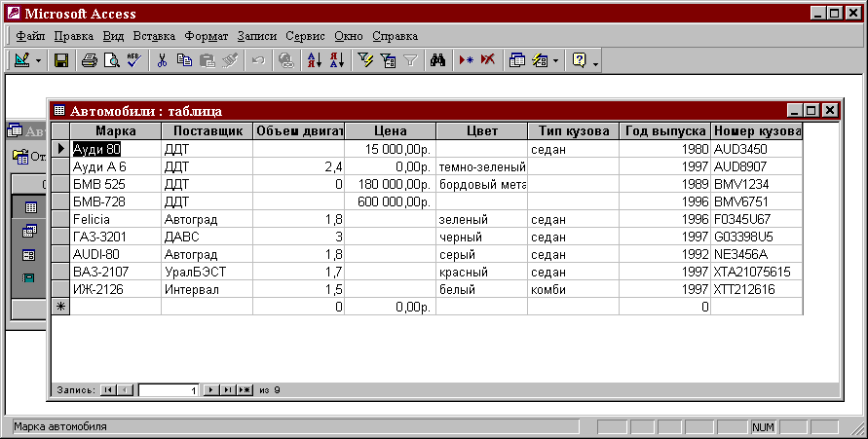Click the cell containing Felicia
Image resolution: width=868 pixels, height=439 pixels.
coord(116,220)
